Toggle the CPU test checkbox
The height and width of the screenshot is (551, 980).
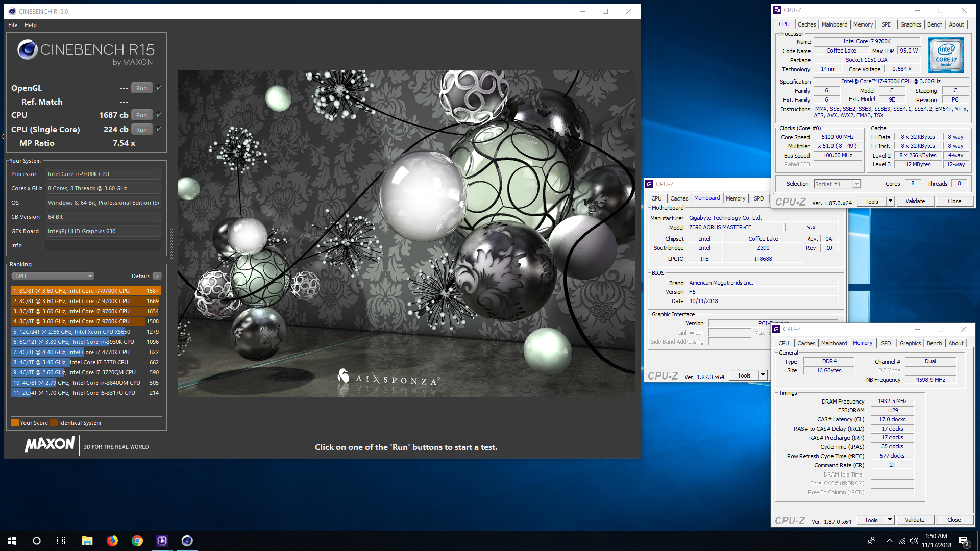coord(159,115)
